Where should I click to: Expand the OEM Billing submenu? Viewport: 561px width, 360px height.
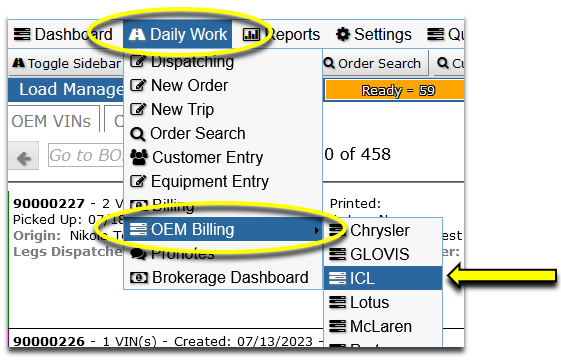[x=223, y=229]
